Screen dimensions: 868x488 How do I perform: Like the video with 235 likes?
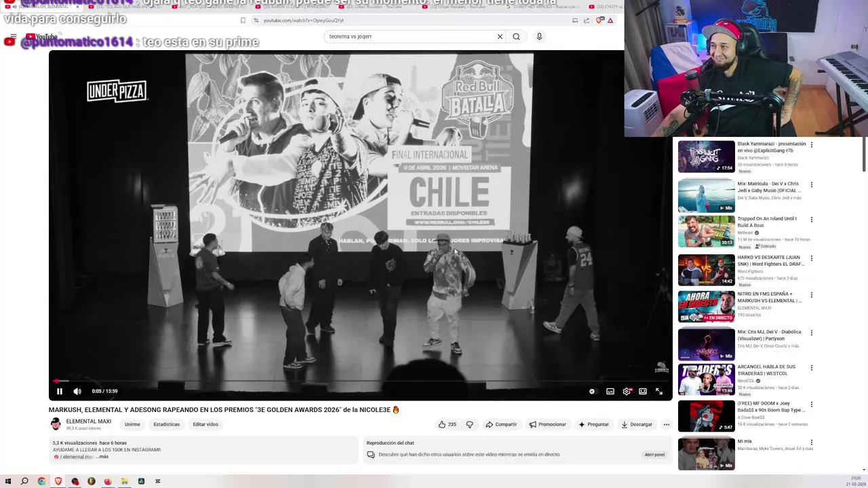[x=448, y=424]
